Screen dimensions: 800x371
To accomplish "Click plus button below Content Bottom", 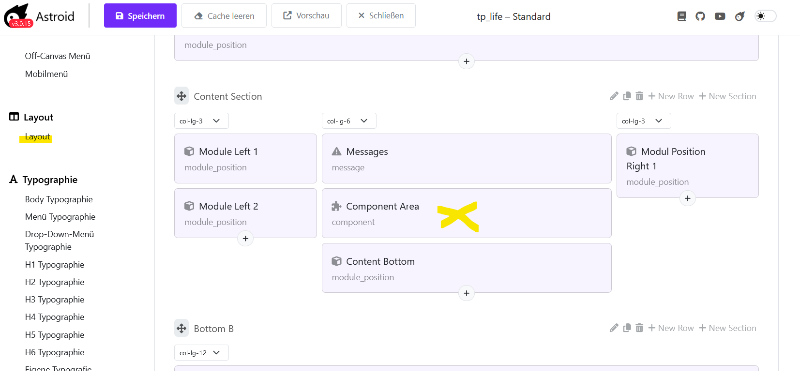I will click(466, 293).
